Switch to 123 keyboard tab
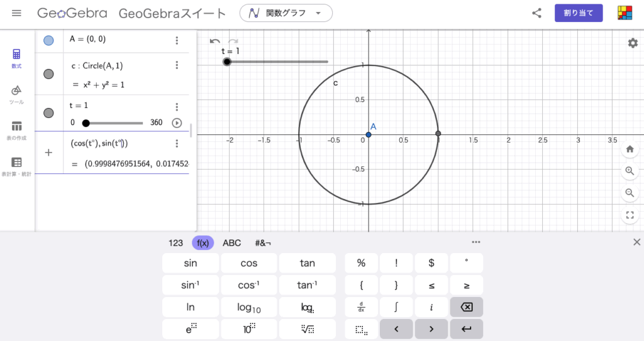This screenshot has width=644, height=341. (x=175, y=243)
